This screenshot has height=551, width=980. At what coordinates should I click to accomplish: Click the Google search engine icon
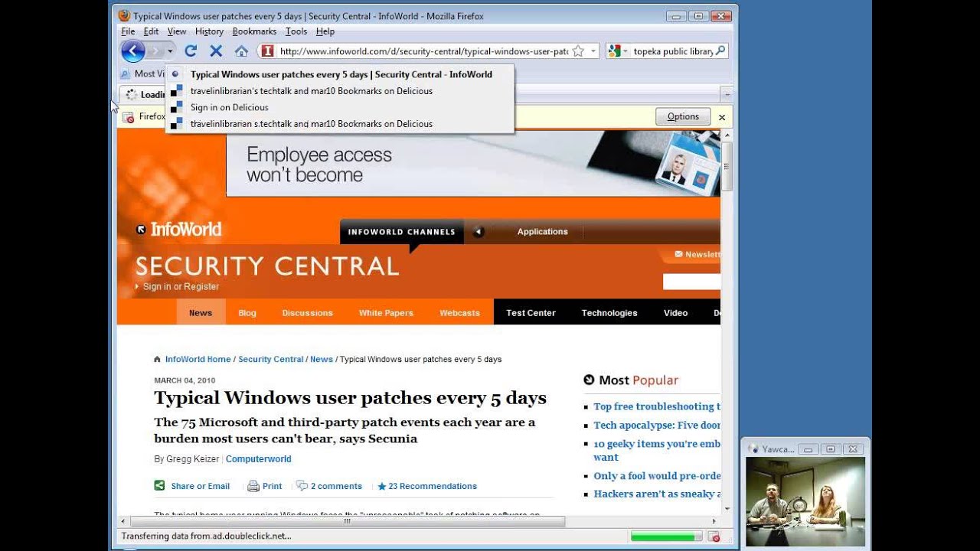point(614,51)
